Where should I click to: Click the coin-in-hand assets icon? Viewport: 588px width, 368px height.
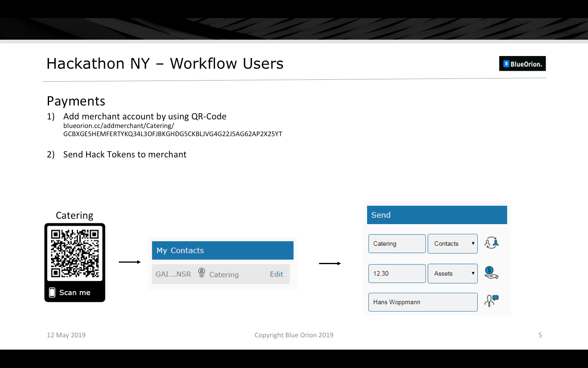click(491, 273)
